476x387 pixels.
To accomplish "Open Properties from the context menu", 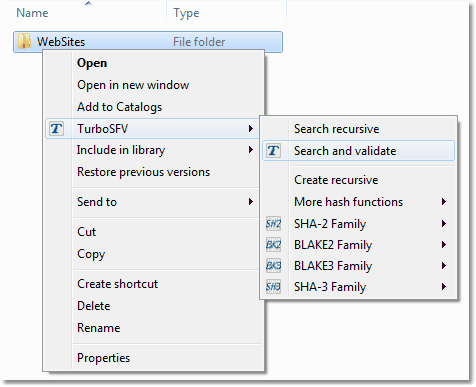I will point(153,358).
